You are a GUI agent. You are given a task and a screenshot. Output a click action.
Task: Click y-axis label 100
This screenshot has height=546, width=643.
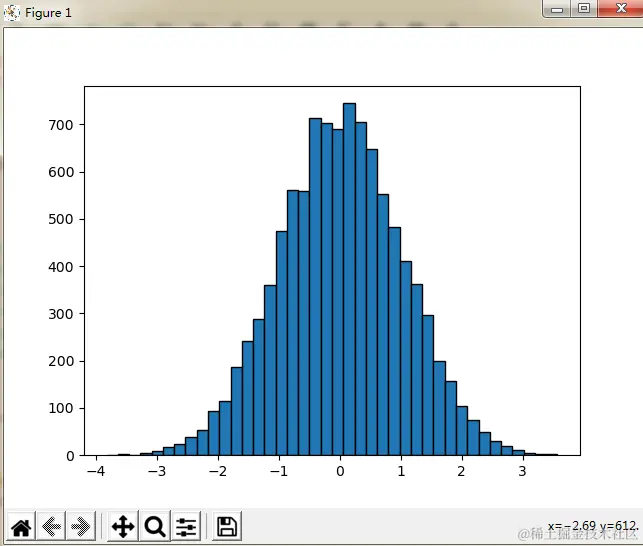(x=61, y=409)
